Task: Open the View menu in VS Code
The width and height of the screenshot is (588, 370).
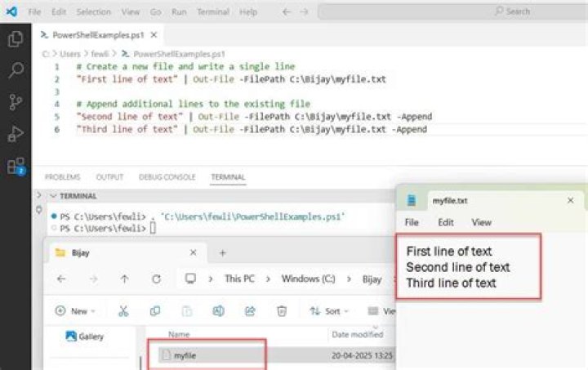Action: 131,12
